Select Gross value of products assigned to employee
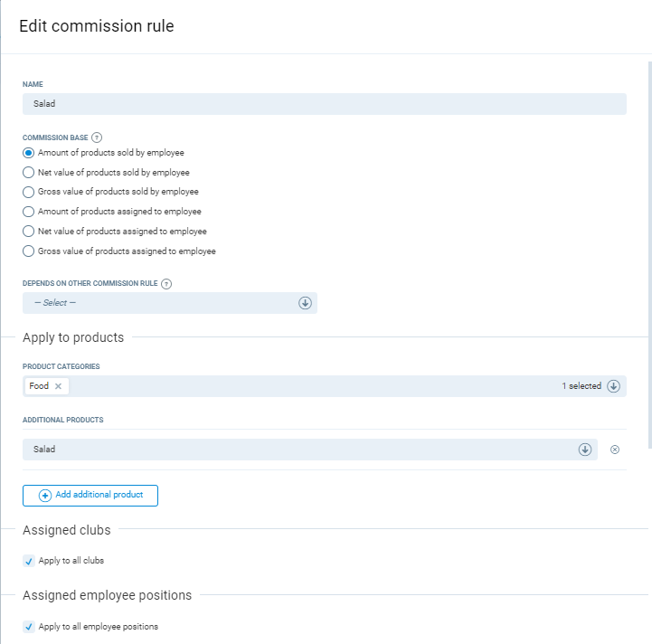Screen dimensions: 652x644 (x=29, y=251)
